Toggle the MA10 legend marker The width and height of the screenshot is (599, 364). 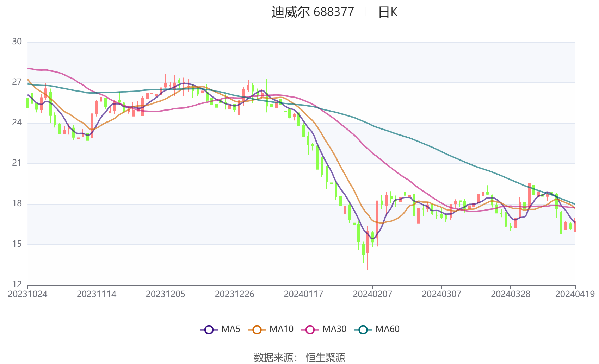(x=257, y=330)
